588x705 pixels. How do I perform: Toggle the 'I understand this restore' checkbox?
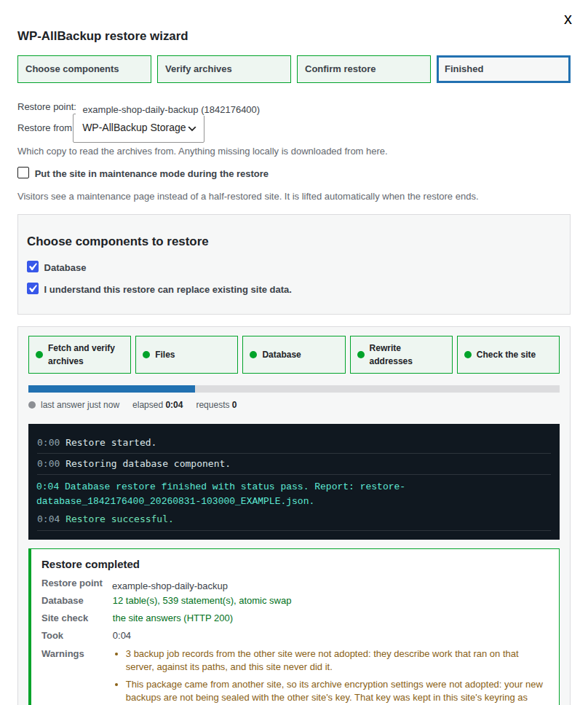click(x=33, y=288)
